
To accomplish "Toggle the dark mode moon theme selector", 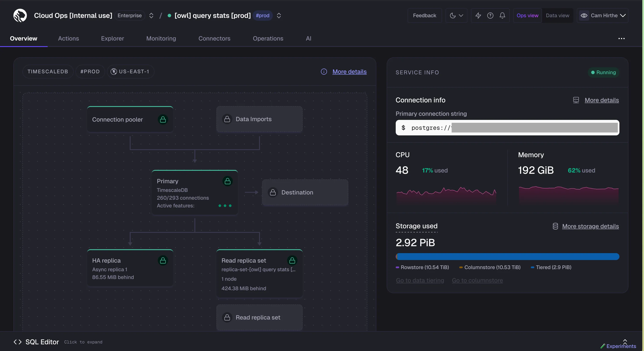I will click(x=456, y=16).
